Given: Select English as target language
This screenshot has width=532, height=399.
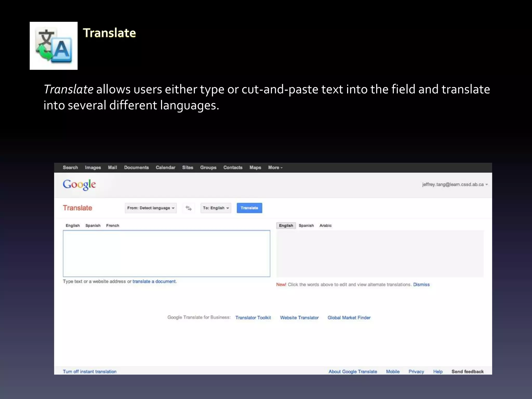Looking at the screenshot, I should tap(286, 225).
